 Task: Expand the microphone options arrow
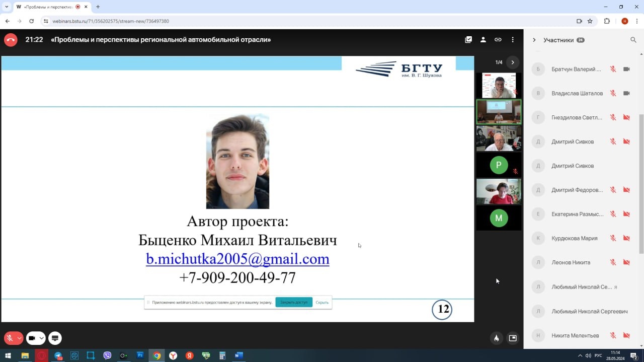(x=20, y=338)
